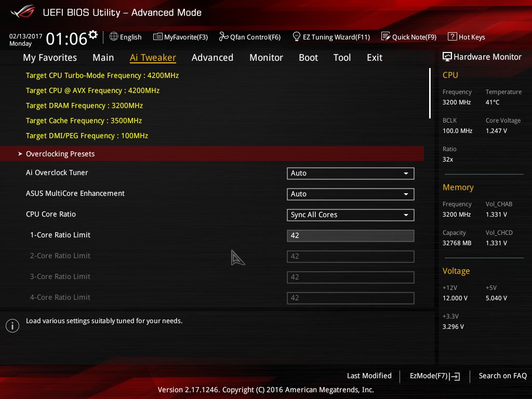Launch Qfan Control(F6) label
This screenshot has width=532, height=399.
pos(255,37)
